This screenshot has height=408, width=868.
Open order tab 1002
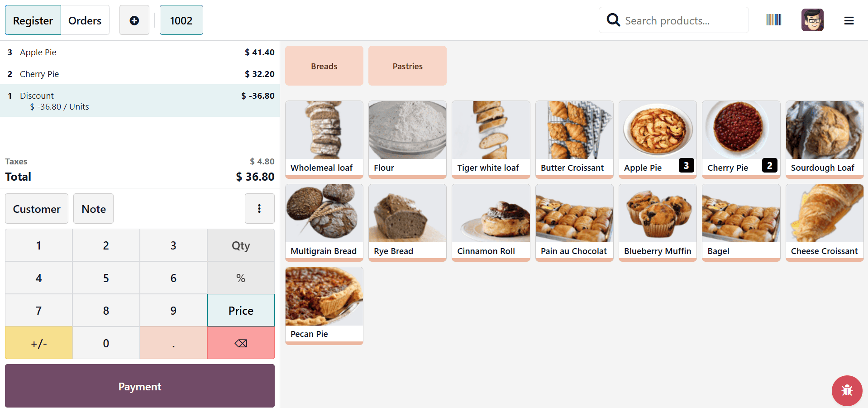[181, 20]
